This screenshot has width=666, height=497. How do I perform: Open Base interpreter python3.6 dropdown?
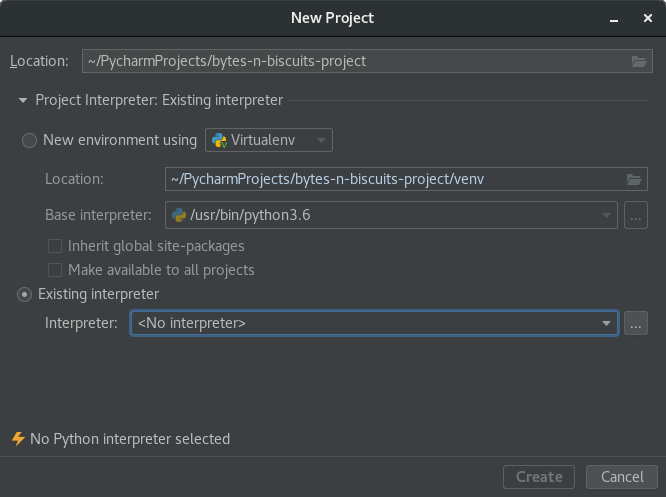click(391, 215)
